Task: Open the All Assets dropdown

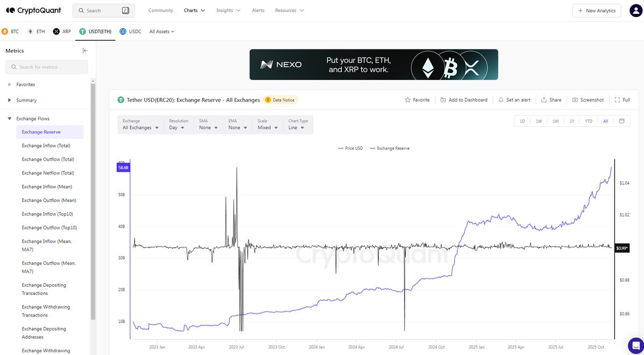Action: coord(162,32)
